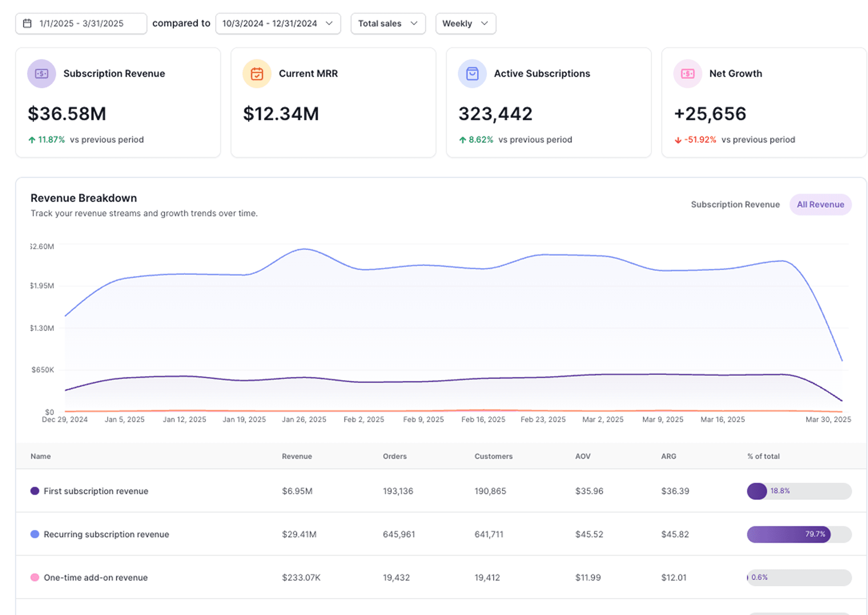Click the Net Growth pink icon

[687, 74]
